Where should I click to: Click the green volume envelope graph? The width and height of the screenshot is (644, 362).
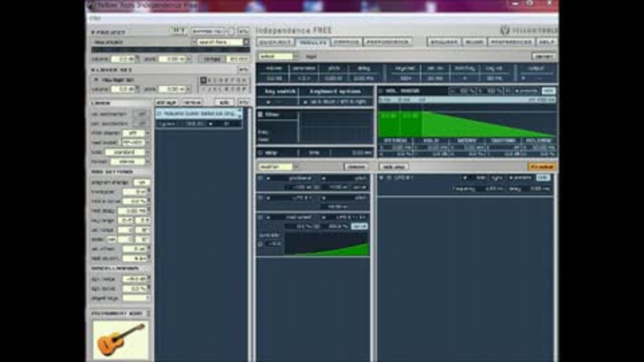(x=467, y=124)
